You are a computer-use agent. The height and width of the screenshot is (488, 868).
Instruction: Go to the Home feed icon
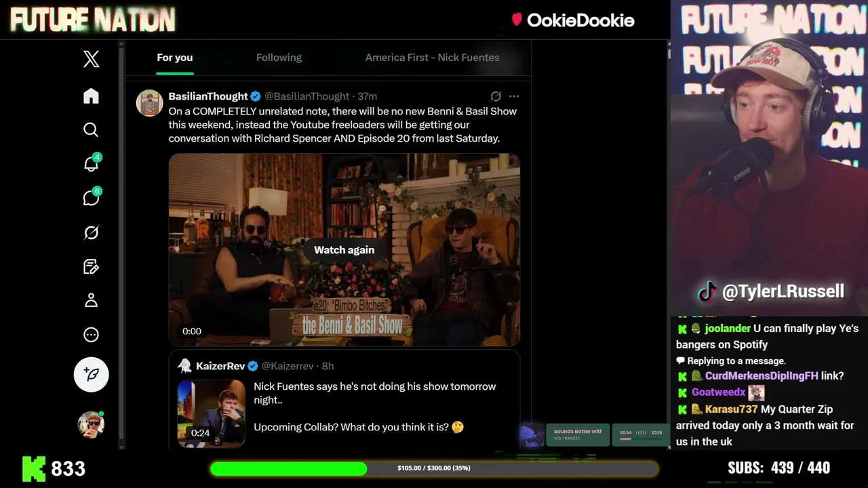coord(91,96)
